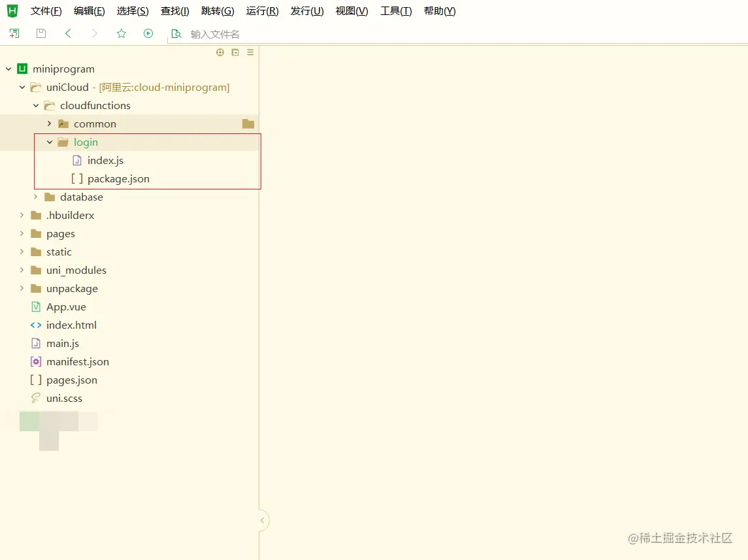Open the 跳转(G) menu

click(x=218, y=11)
